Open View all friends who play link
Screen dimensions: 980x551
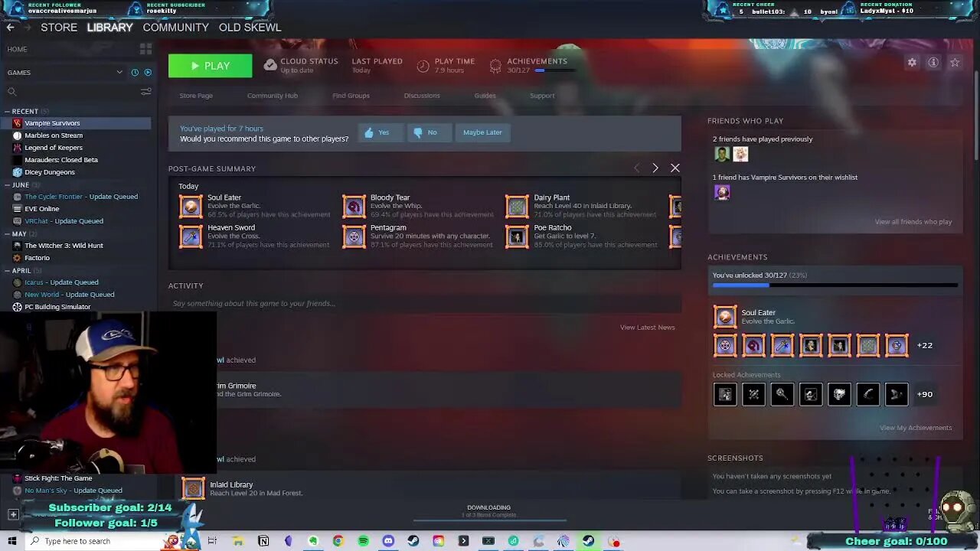pos(913,222)
